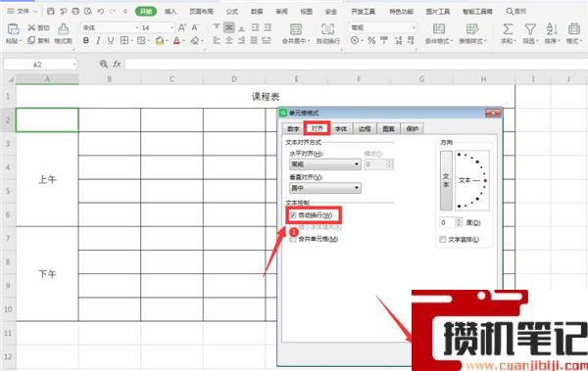The image size is (588, 371).
Task: Click the Format (格式) ribbon button
Action: 573,33
